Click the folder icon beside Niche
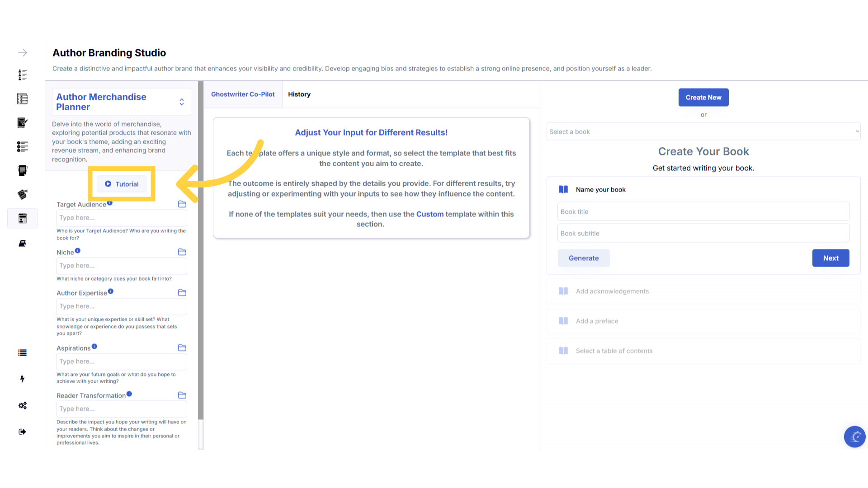 (x=182, y=252)
